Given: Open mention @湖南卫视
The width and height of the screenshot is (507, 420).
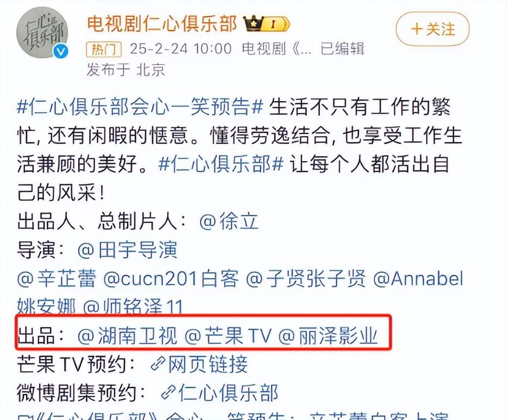Looking at the screenshot, I should 128,336.
